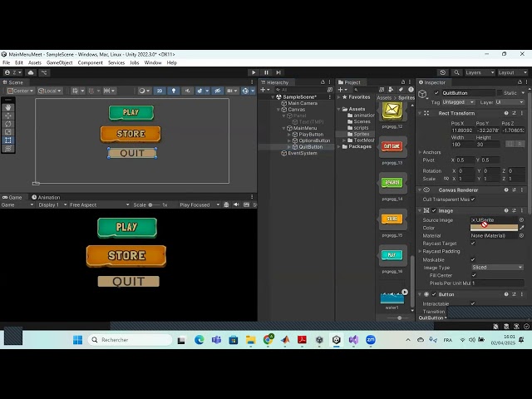Open Microsoft Edge from taskbar

point(199,340)
